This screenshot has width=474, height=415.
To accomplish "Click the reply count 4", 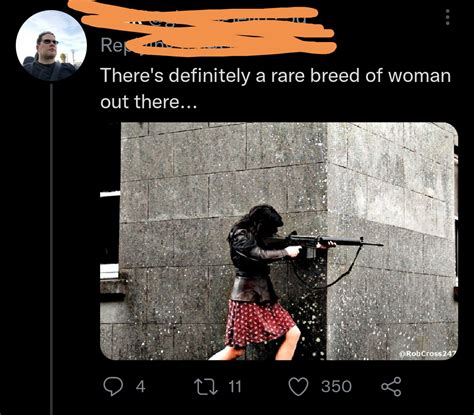I will [141, 387].
